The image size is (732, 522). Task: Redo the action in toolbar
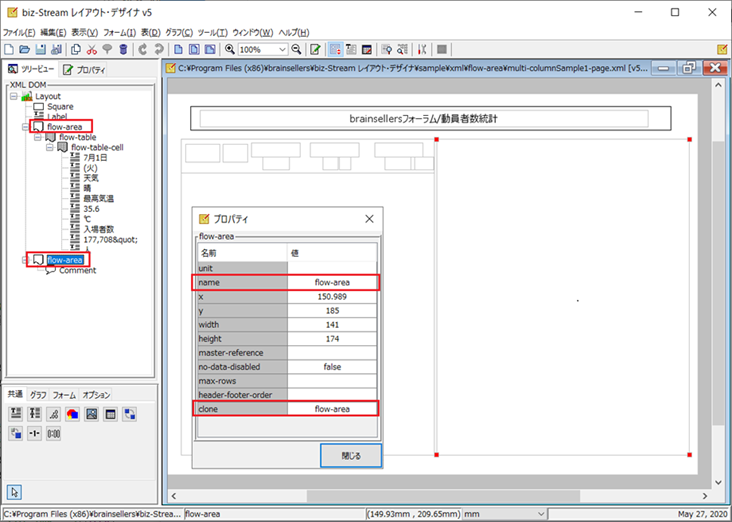(159, 49)
